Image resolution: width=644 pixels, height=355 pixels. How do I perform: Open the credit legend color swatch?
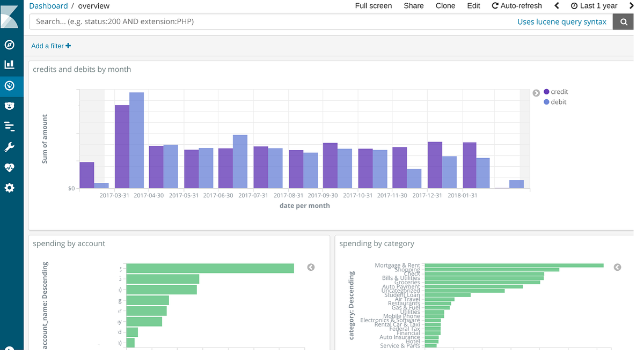click(546, 91)
